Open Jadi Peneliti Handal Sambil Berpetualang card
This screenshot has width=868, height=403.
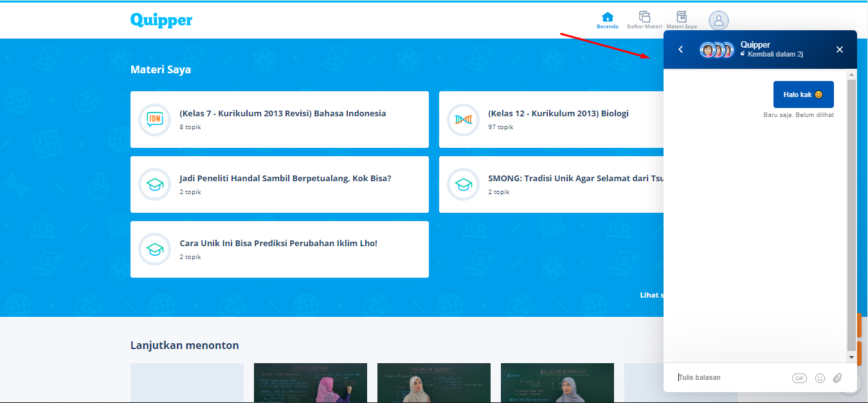tap(279, 184)
